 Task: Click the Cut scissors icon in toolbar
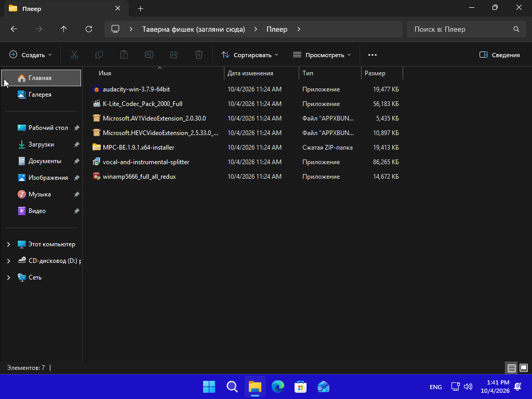coord(74,55)
